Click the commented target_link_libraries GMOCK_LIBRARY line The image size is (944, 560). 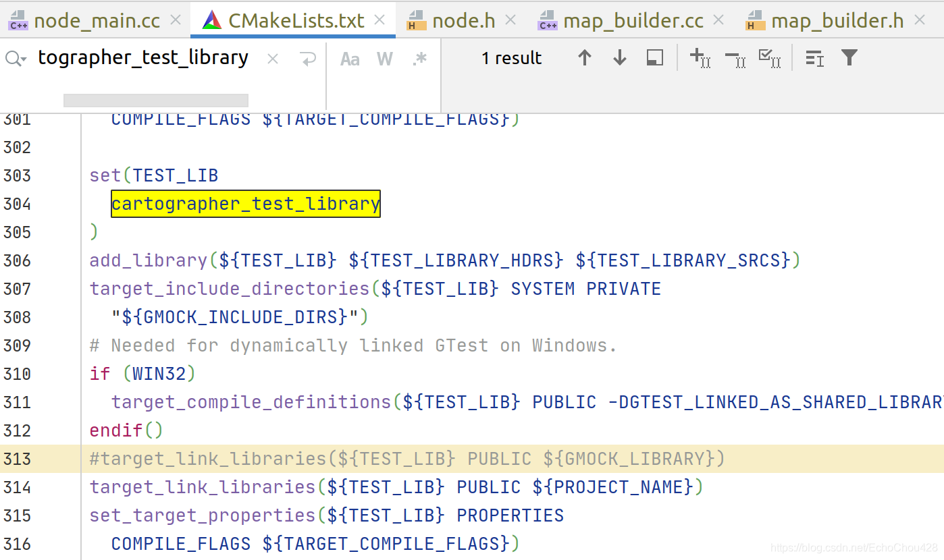point(407,459)
